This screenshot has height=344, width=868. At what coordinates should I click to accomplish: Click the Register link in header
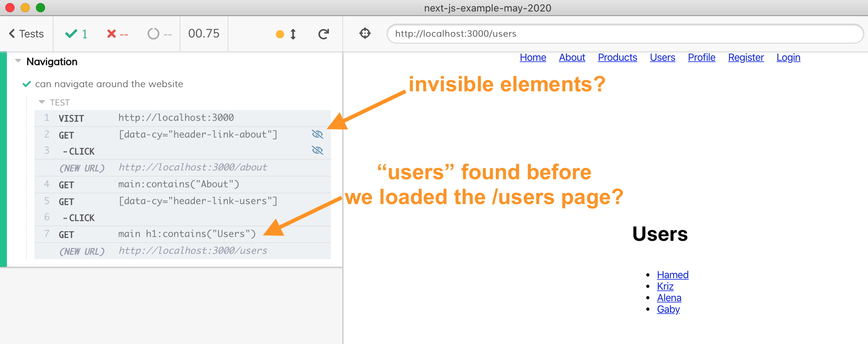click(x=745, y=57)
